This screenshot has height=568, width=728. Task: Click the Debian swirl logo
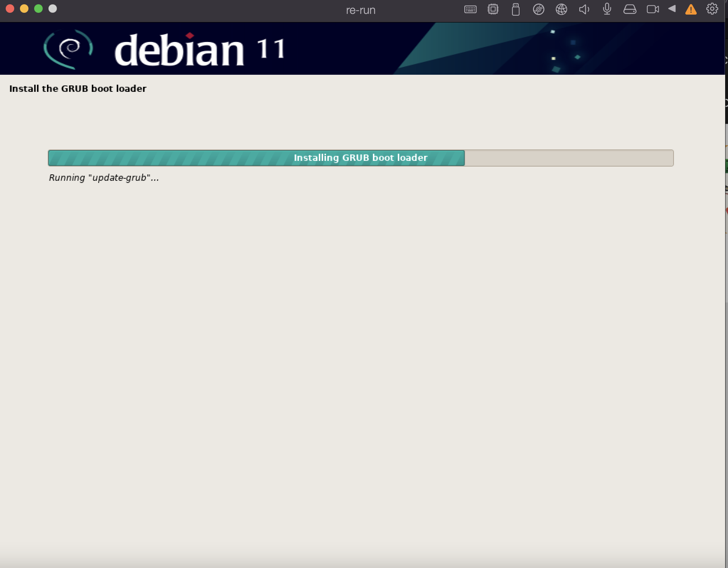(x=68, y=49)
